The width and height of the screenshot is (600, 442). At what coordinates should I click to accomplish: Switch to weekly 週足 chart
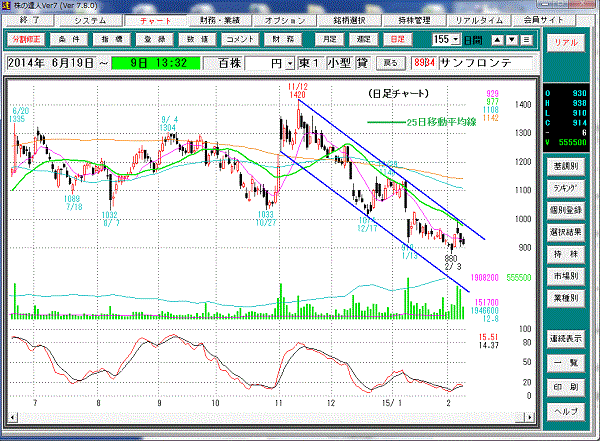364,39
